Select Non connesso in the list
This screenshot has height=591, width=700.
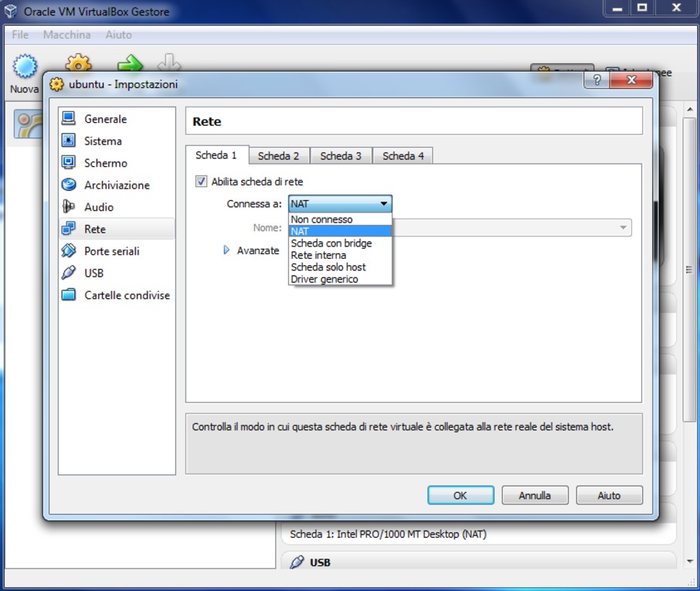(x=340, y=219)
